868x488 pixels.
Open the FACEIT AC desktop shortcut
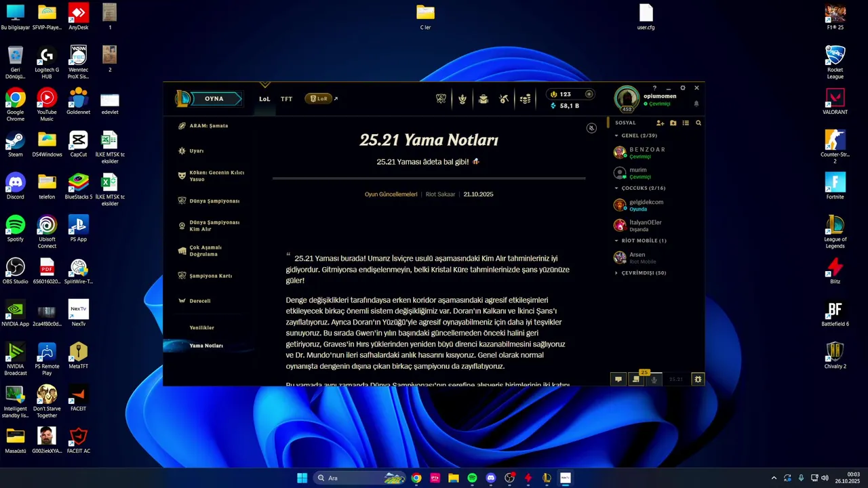[x=78, y=441]
